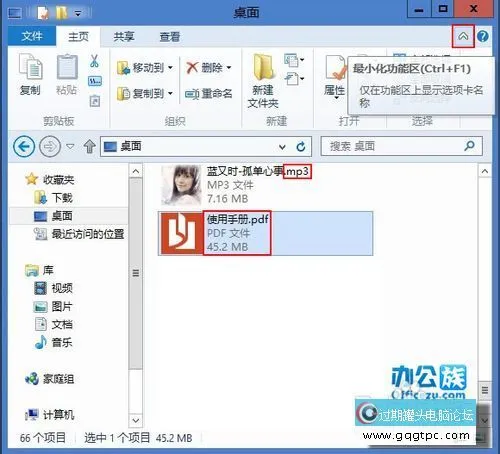Click the Rename (重命名) button
Image resolution: width=500 pixels, height=454 pixels.
pos(209,94)
